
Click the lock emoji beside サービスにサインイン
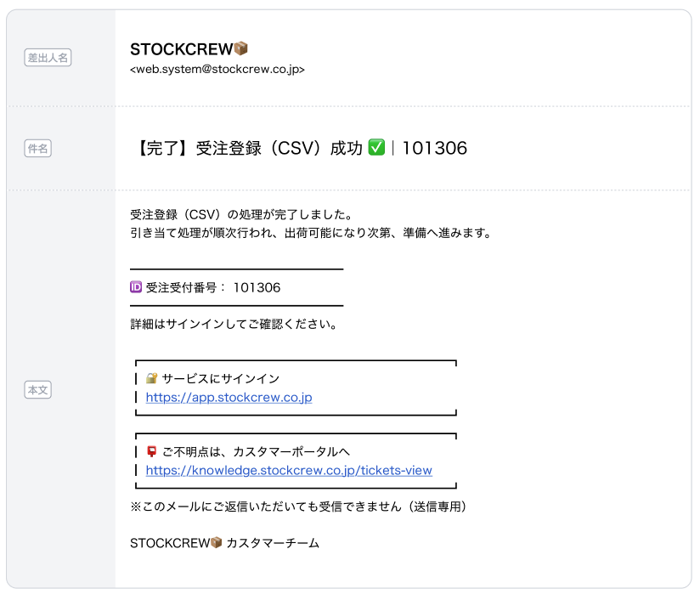coord(151,378)
